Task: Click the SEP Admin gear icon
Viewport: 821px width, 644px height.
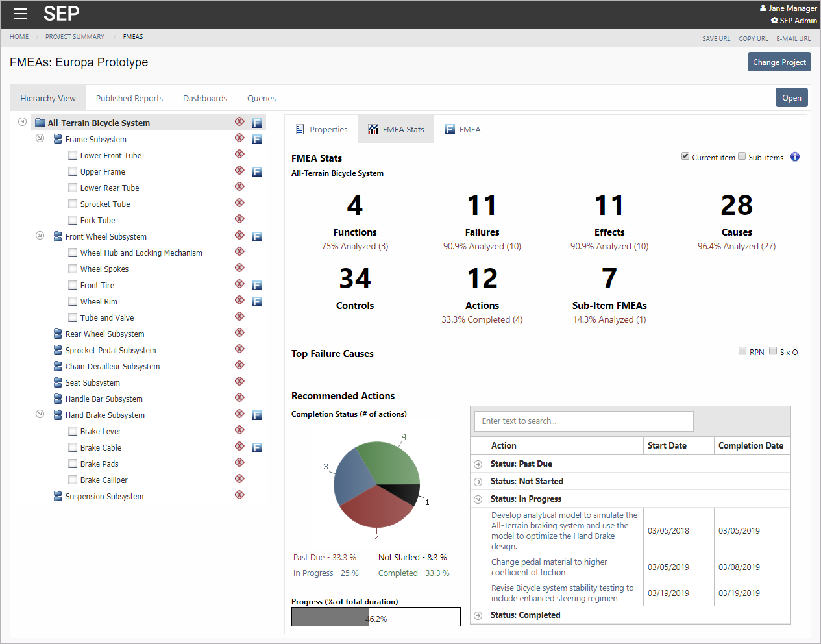Action: (x=774, y=20)
